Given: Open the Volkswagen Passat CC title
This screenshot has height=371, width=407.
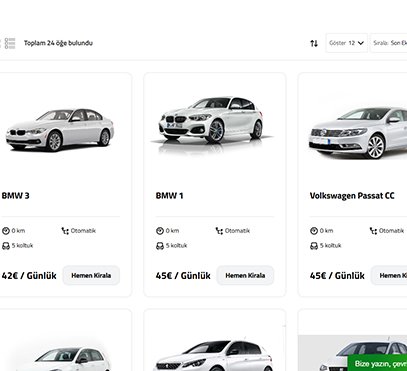Looking at the screenshot, I should 352,196.
